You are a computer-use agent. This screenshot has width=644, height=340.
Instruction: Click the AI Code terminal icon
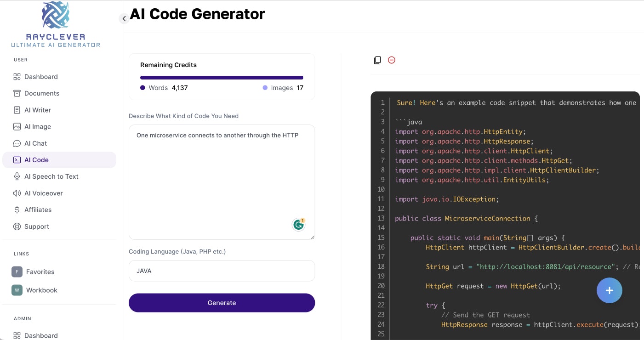point(17,160)
